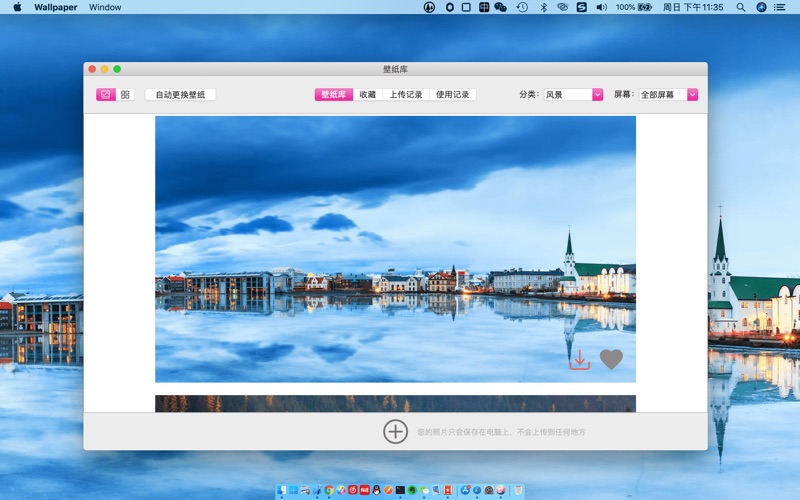Viewport: 800px width, 500px height.
Task: Open Time Machine menu bar icon
Action: point(522,7)
